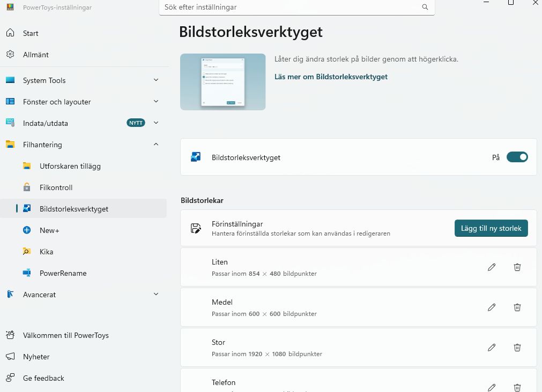Image resolution: width=542 pixels, height=392 pixels.
Task: Click the Förinställningar save-edit icon
Action: 196,228
